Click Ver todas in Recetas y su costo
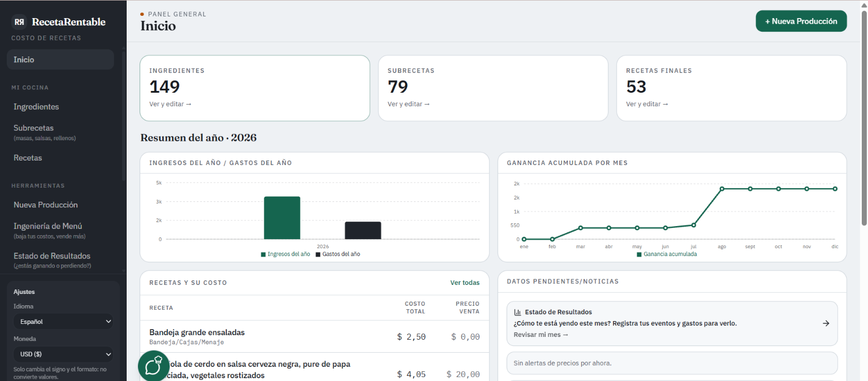The image size is (868, 381). [465, 283]
